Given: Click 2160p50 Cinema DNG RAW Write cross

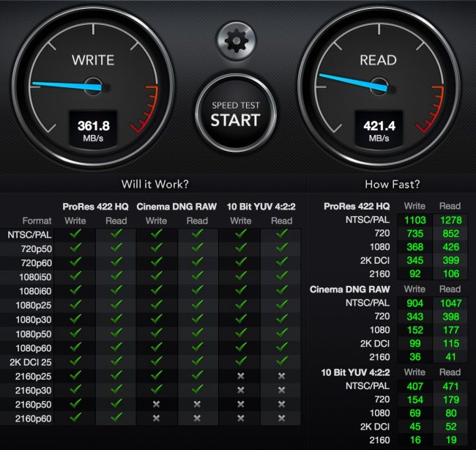Looking at the screenshot, I should click(156, 404).
